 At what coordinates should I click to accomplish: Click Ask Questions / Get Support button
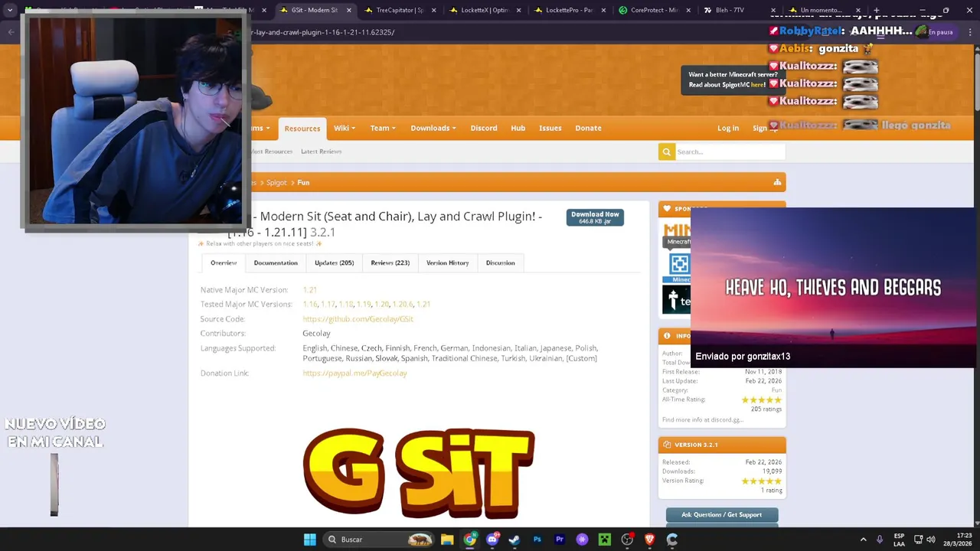(722, 514)
